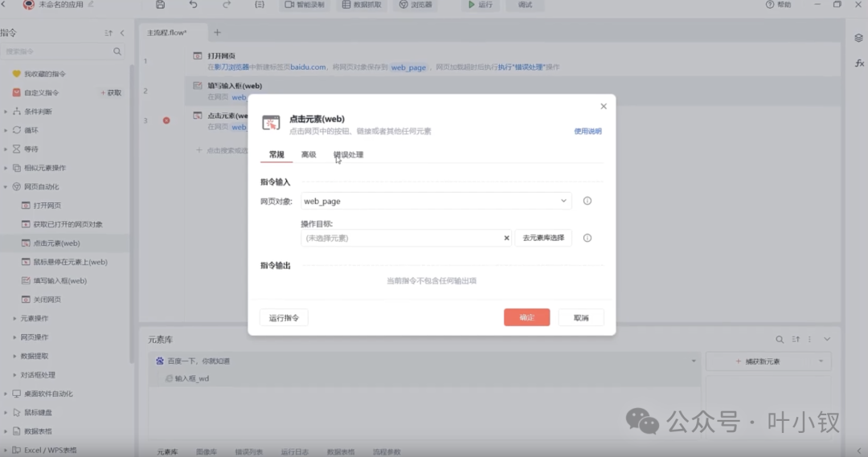Open 数据抓取 data capture tool
This screenshot has height=457, width=868.
[x=362, y=5]
